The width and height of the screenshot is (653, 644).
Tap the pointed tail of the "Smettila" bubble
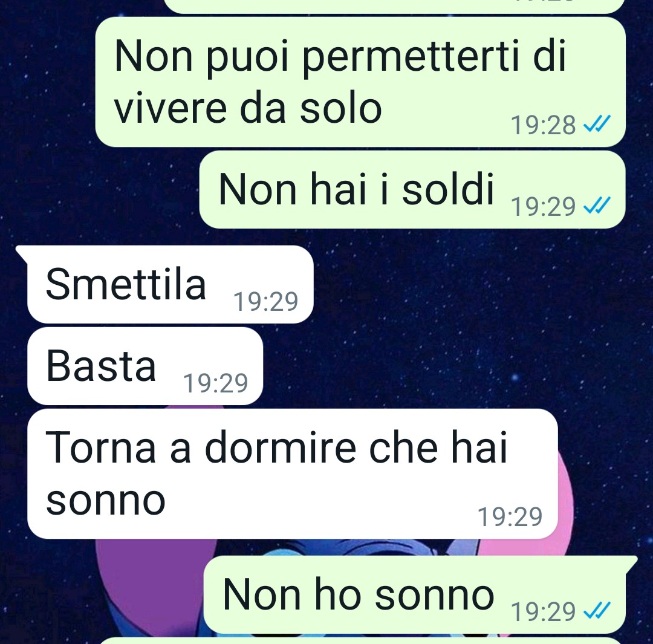tap(22, 254)
